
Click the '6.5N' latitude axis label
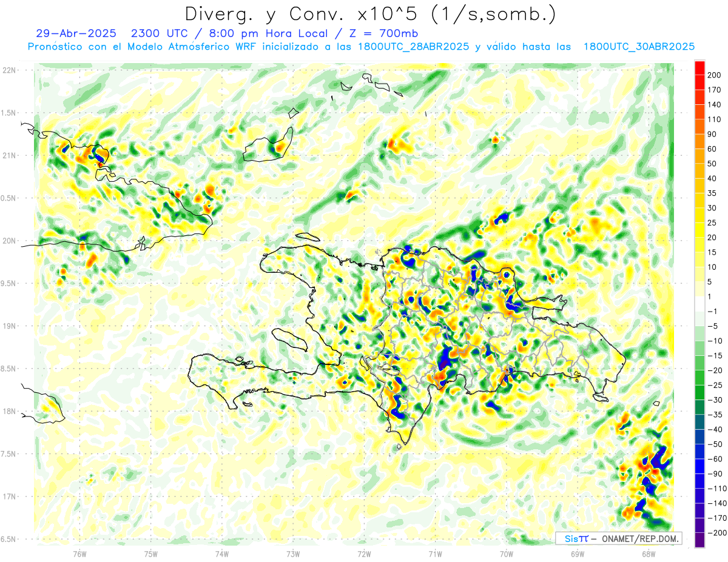9,539
